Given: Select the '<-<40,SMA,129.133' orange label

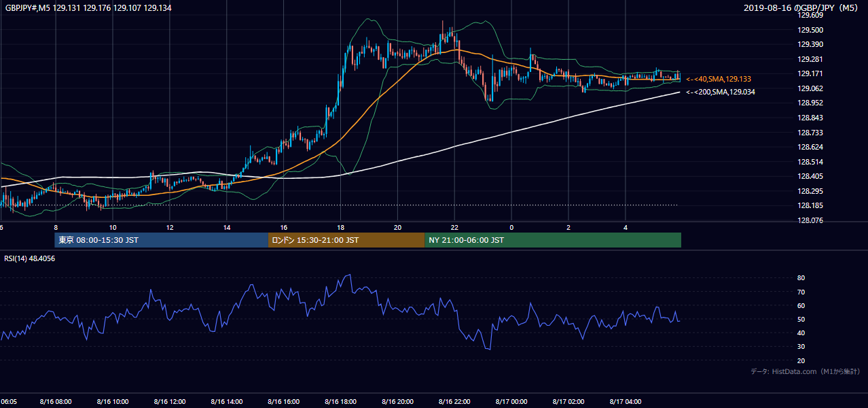Looking at the screenshot, I should [x=719, y=80].
